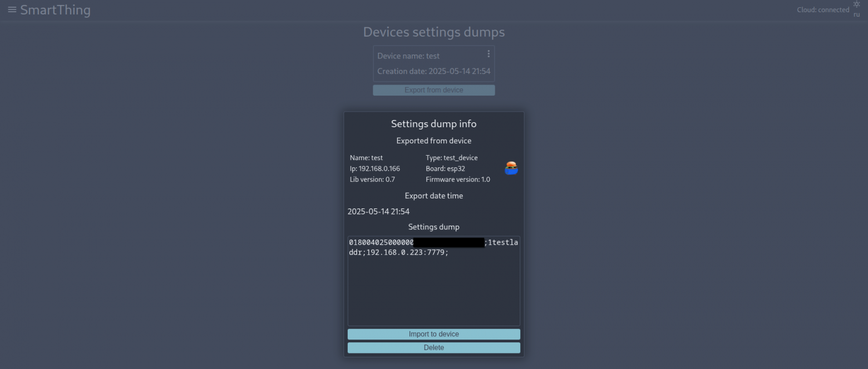Click the SmartThing app title
The image size is (868, 369).
coord(55,10)
